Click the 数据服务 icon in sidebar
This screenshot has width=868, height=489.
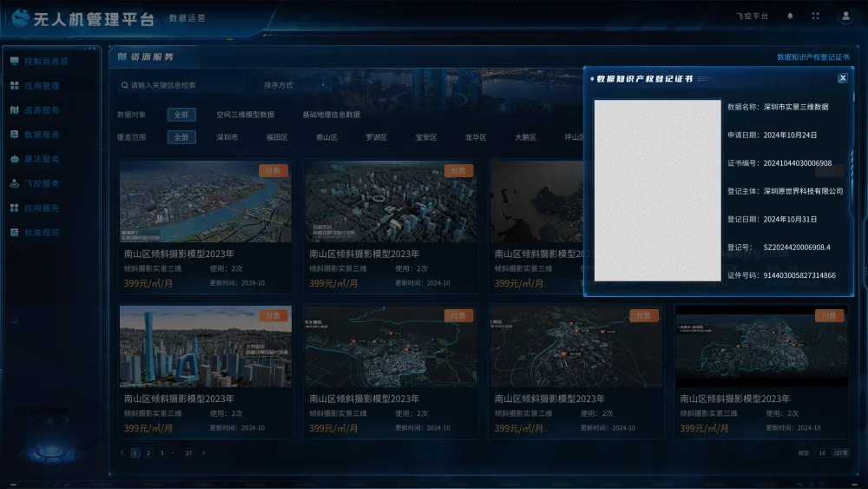pyautogui.click(x=14, y=135)
